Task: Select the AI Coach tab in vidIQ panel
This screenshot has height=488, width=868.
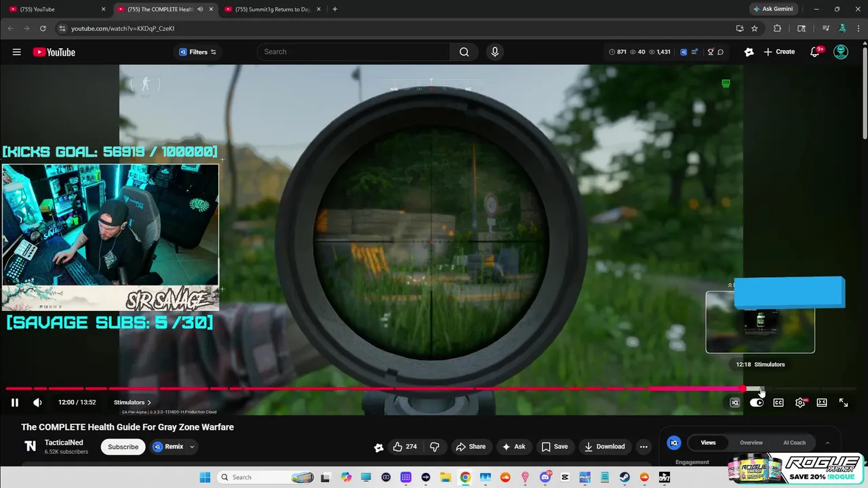Action: (794, 443)
